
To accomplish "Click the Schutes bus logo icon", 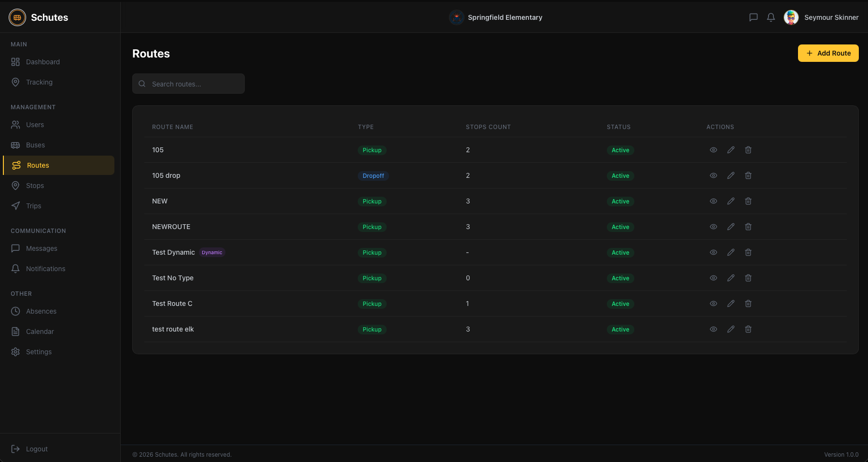I will (17, 17).
